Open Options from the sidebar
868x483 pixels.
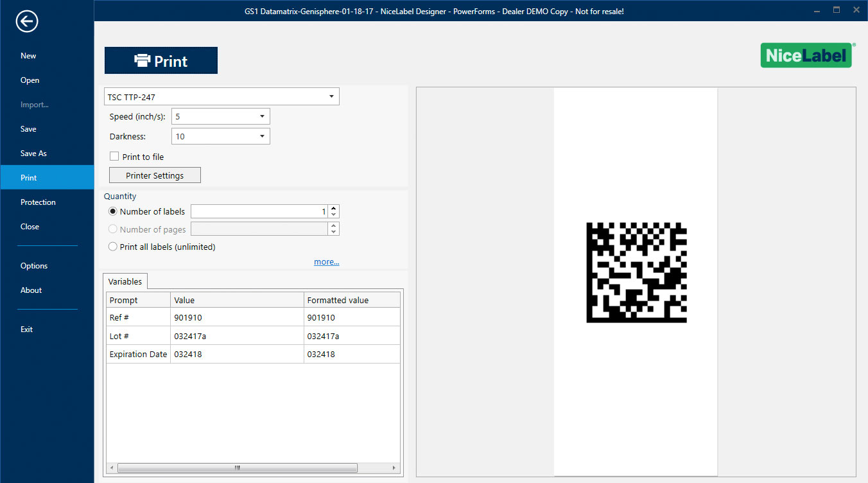pos(33,265)
